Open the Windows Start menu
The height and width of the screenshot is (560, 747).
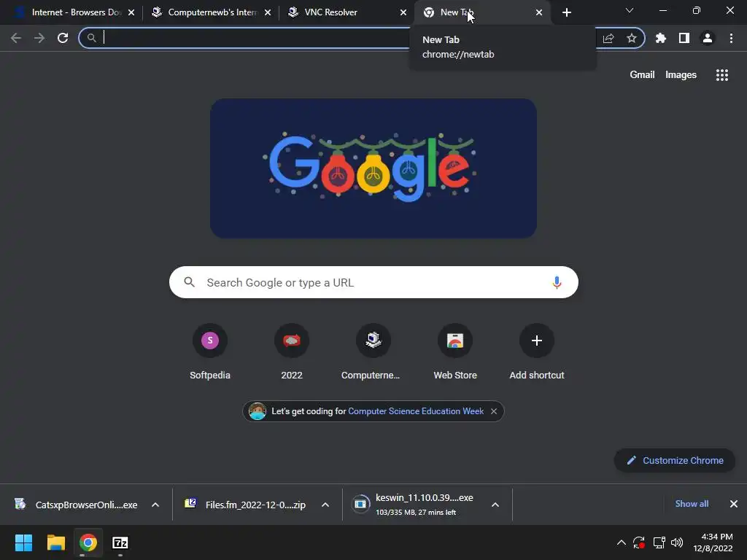23,542
